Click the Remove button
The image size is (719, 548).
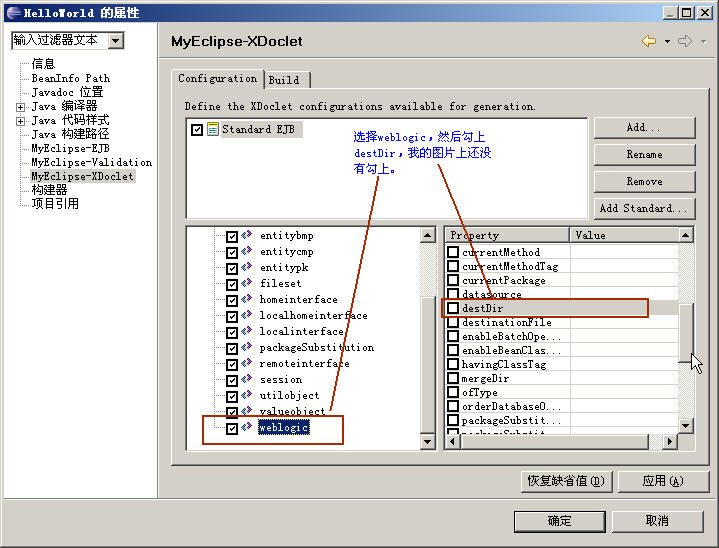[x=644, y=182]
